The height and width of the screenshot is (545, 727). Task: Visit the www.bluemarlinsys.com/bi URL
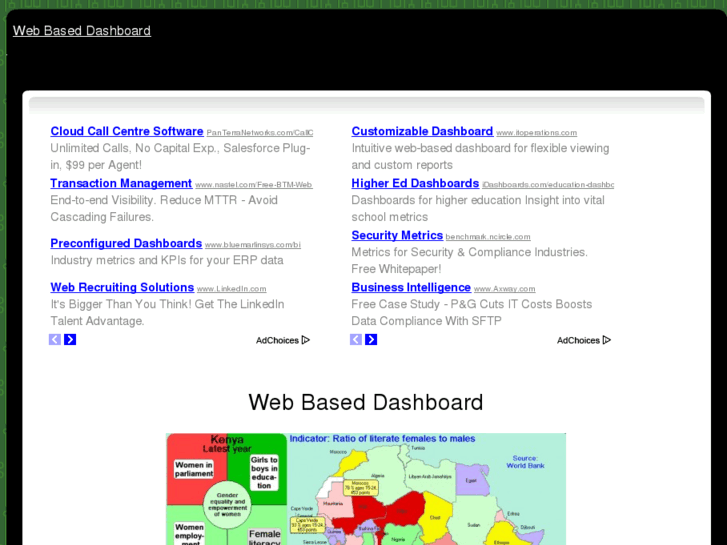(x=253, y=245)
